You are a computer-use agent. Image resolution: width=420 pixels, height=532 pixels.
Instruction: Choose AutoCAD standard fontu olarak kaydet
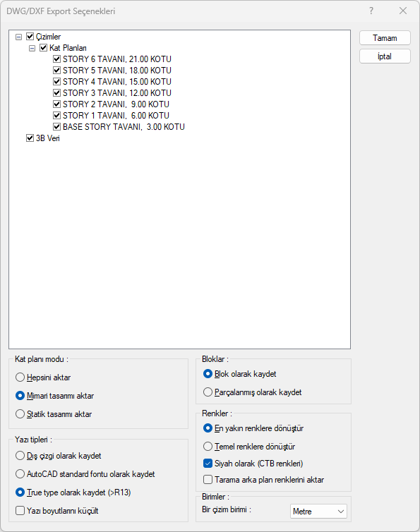coord(20,474)
